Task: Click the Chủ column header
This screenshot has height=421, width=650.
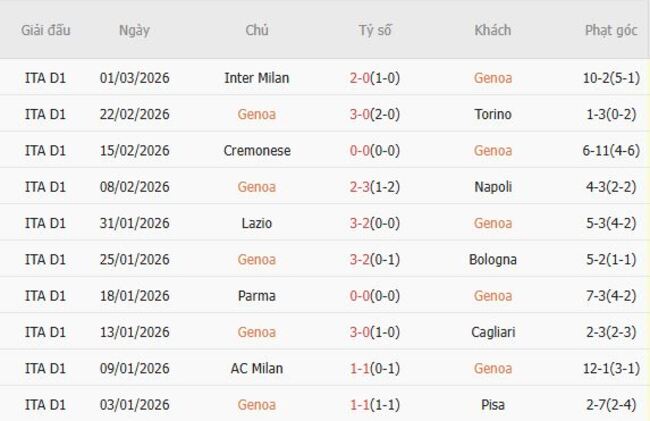Action: pos(257,30)
